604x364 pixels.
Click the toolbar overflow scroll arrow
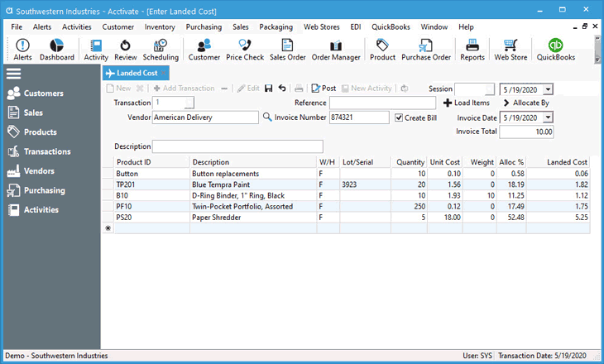coord(597,60)
